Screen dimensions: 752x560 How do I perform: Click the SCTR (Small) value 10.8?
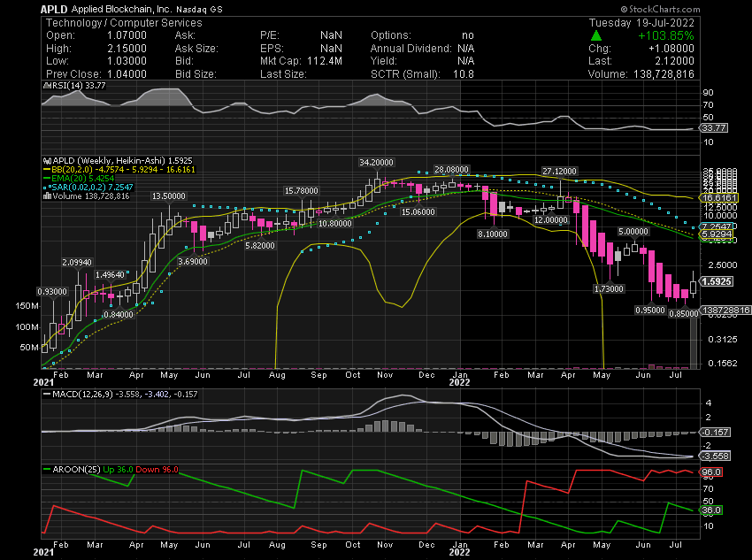(464, 74)
